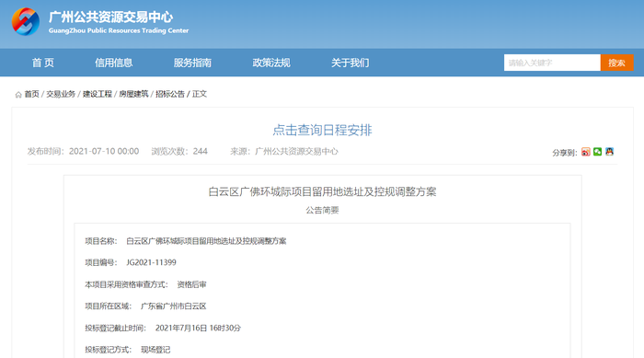Screen dimensions: 644x358
Task: Open the 服务指南 navigation menu item
Action: (x=192, y=63)
